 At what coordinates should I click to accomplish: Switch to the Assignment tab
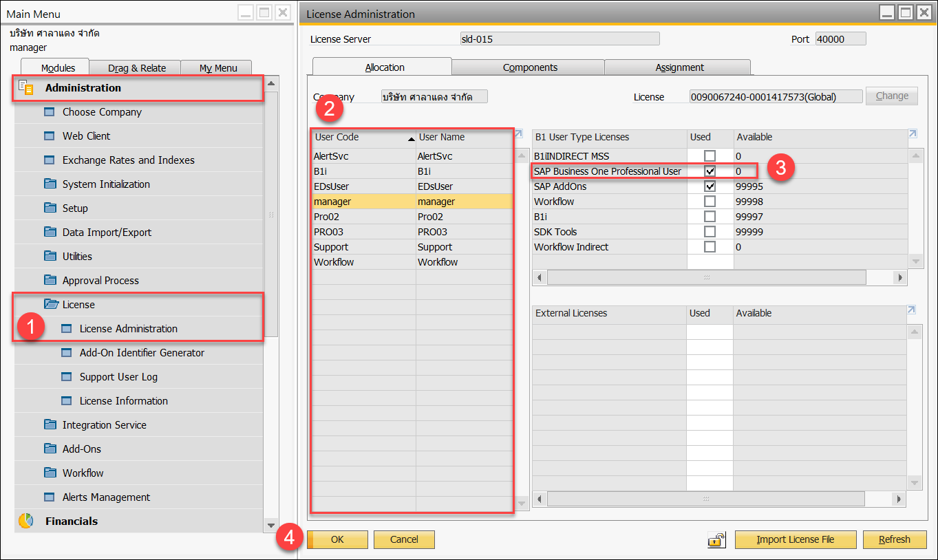pyautogui.click(x=679, y=67)
